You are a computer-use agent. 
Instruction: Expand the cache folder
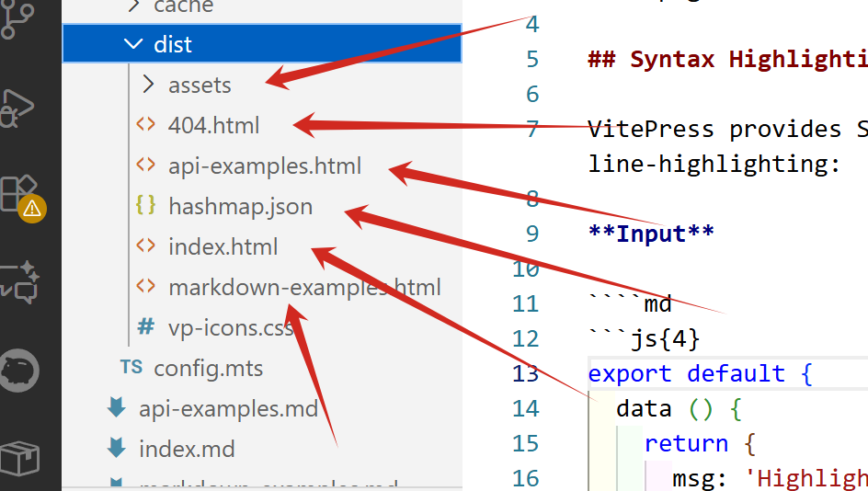(134, 7)
